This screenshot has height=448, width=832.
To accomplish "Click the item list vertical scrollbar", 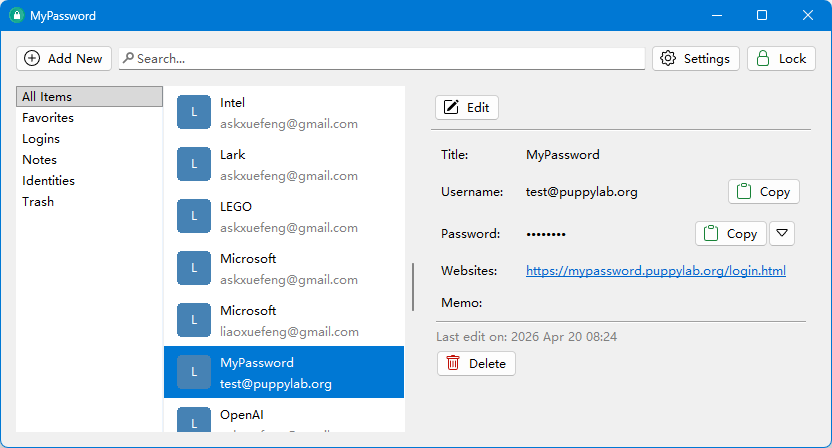I will (x=413, y=287).
